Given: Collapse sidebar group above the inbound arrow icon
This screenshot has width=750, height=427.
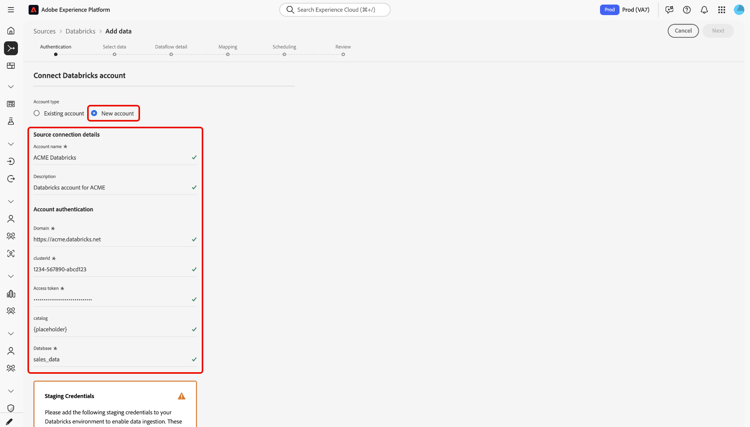Looking at the screenshot, I should (x=11, y=144).
